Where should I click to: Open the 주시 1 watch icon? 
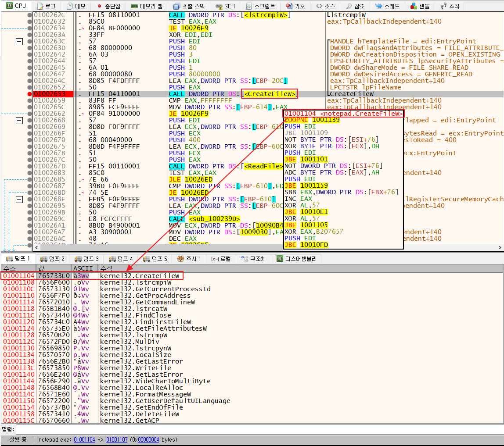[x=180, y=259]
